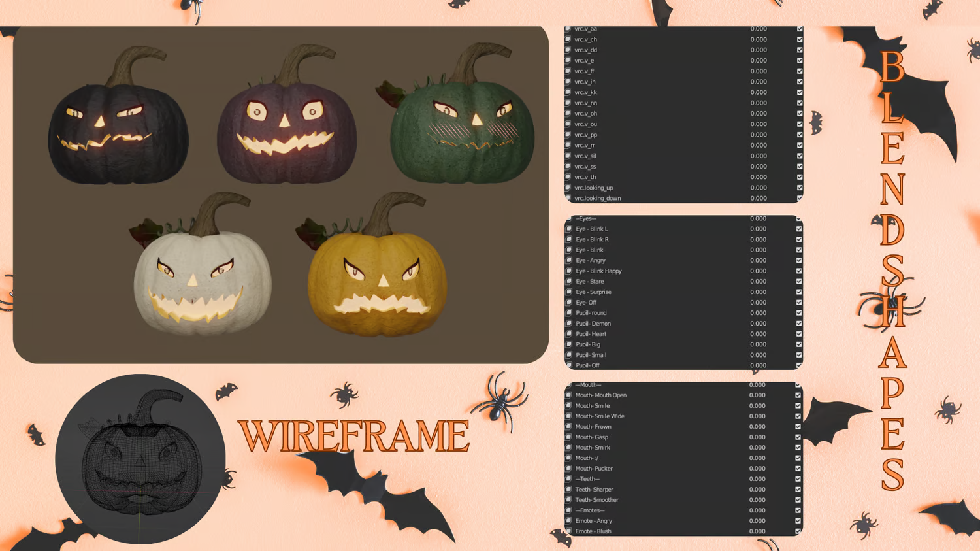Click the shape key icon beside Eye - Blink R
The height and width of the screenshot is (551, 980).
[569, 239]
